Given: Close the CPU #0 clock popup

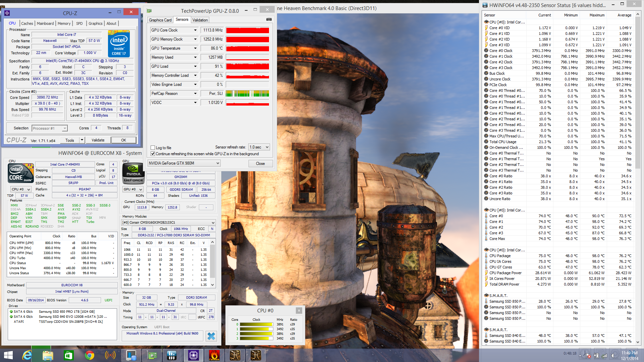Looking at the screenshot, I should [299, 310].
